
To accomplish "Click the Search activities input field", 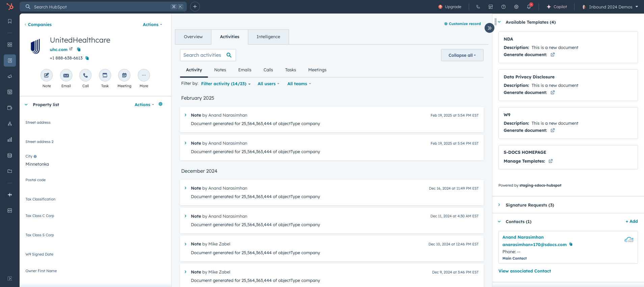I will click(x=203, y=55).
